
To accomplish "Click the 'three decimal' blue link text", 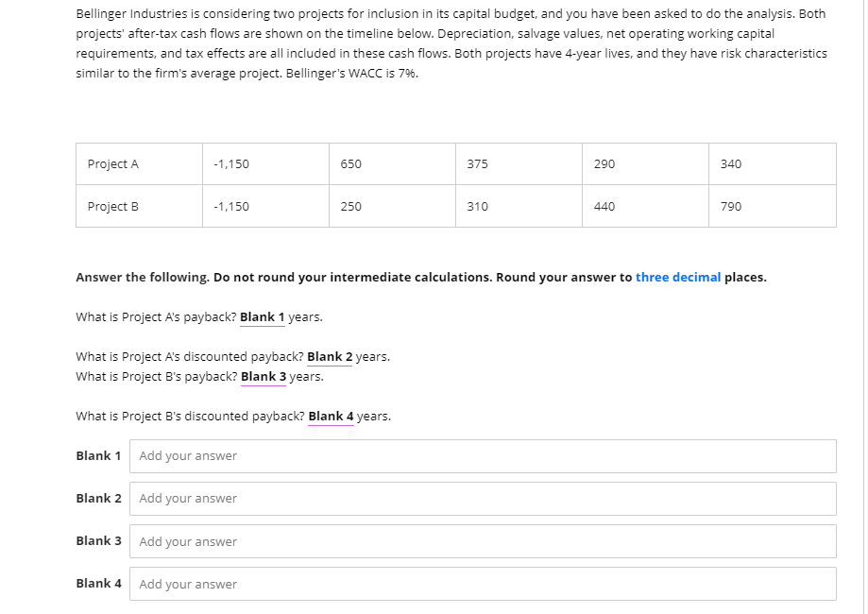I will click(x=678, y=278).
